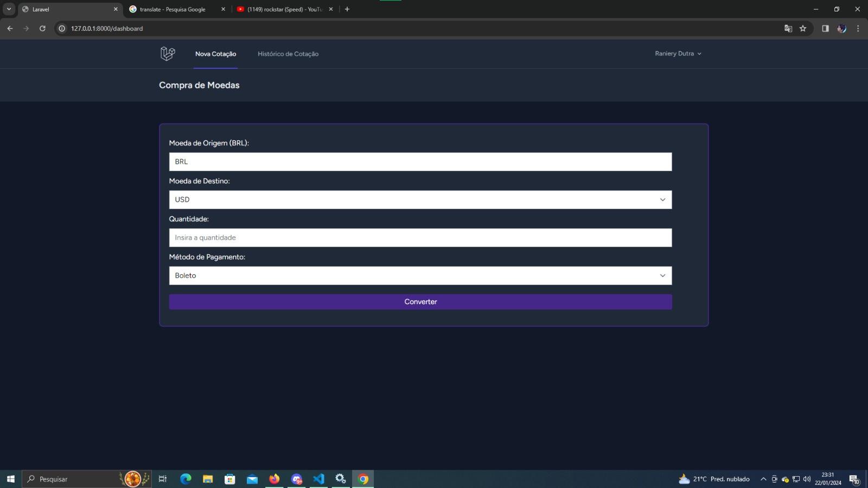Open the tab search dropdown arrow
The width and height of the screenshot is (868, 488).
(x=9, y=9)
